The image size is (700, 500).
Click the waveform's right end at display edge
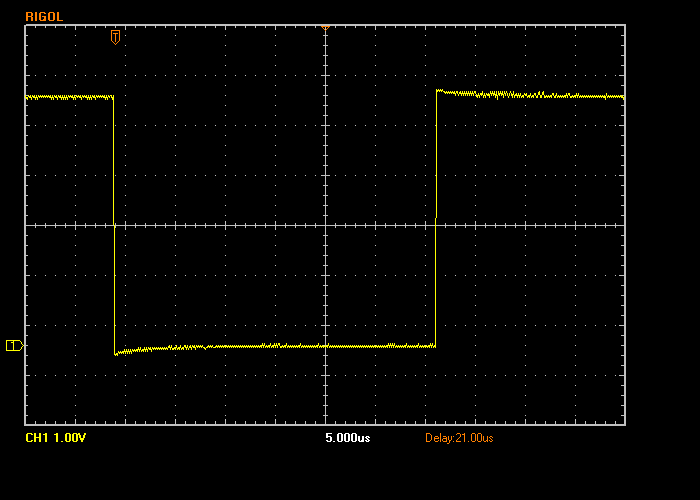[x=623, y=97]
